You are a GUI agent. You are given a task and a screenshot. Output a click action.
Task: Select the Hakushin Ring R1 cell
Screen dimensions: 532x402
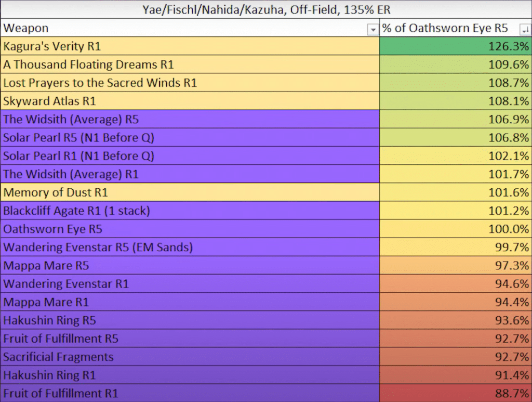click(190, 375)
